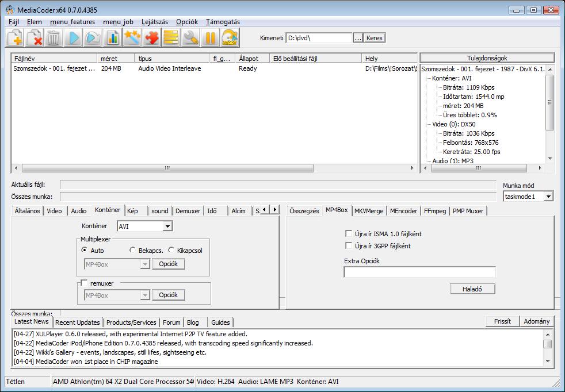
Task: Select the Auto multiplexer radio button
Action: 85,250
